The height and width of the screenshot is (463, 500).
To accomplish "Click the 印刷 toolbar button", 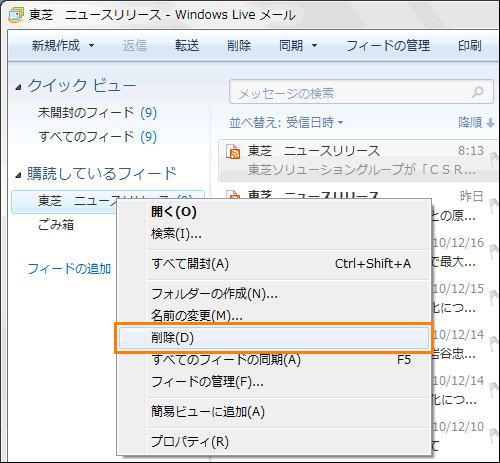I will pyautogui.click(x=470, y=46).
